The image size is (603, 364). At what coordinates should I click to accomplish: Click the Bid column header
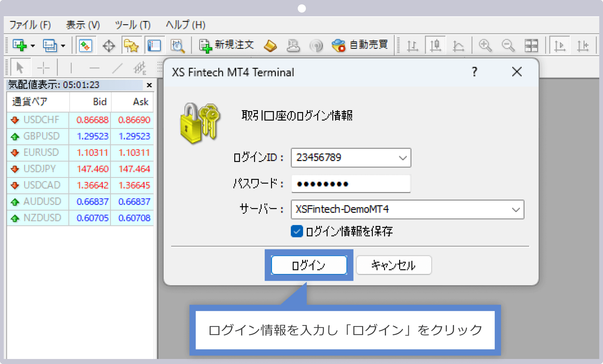tap(90, 102)
